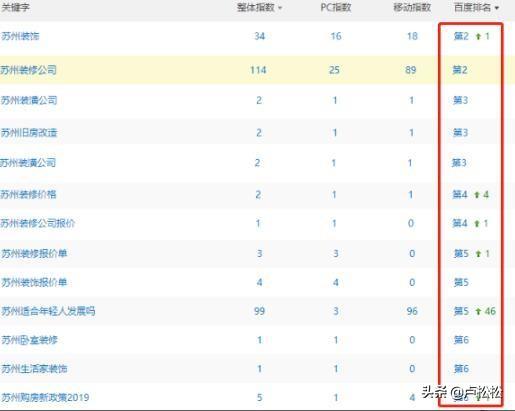This screenshot has width=515, height=411.
Task: Open keyword link 苏州装修公司
Action: click(28, 70)
